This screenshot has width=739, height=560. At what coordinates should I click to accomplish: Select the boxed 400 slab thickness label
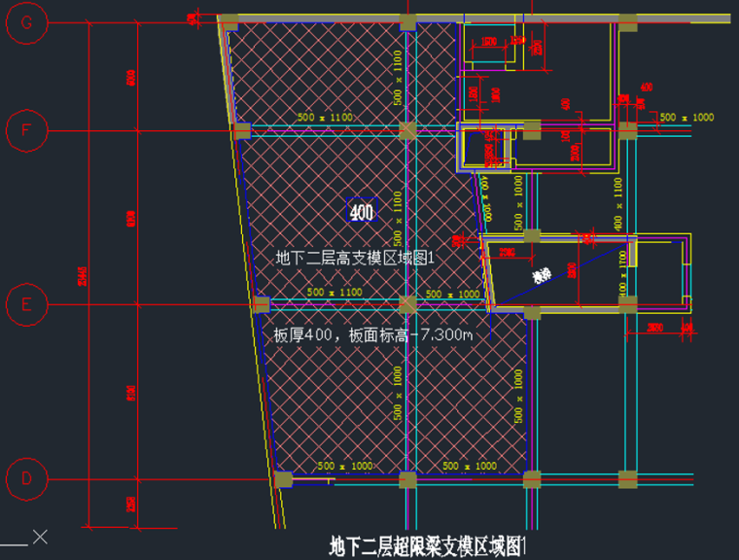(361, 211)
